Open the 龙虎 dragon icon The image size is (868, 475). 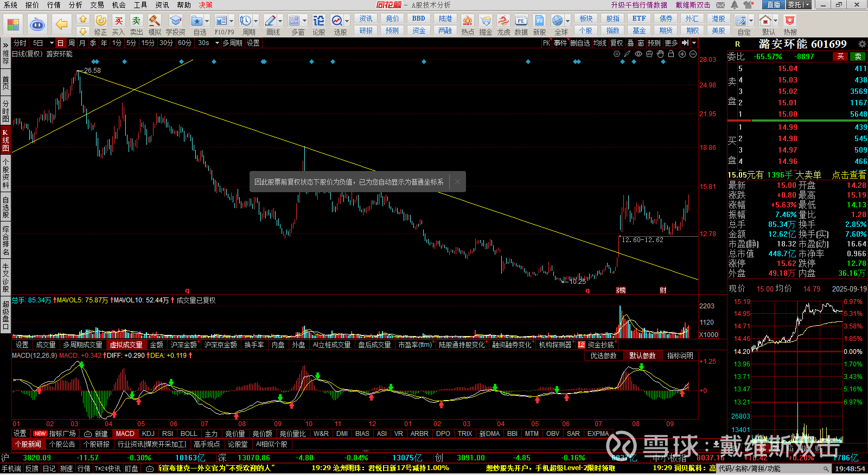(x=503, y=21)
